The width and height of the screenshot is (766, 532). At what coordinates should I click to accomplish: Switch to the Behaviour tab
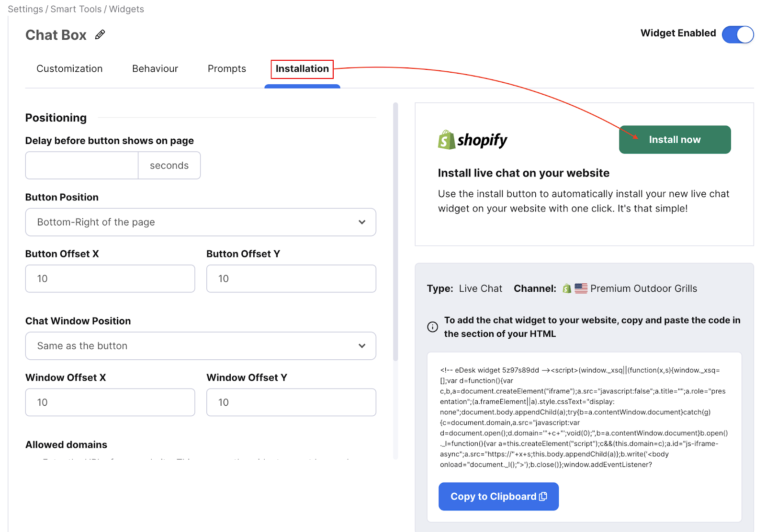(x=155, y=68)
